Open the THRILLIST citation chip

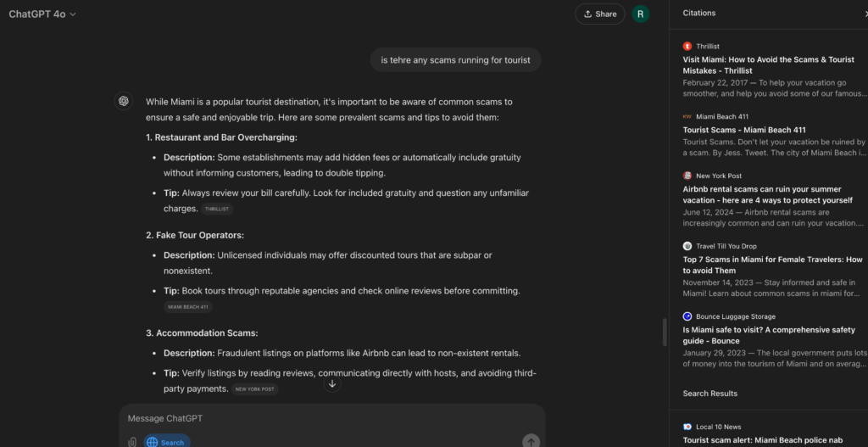(217, 209)
